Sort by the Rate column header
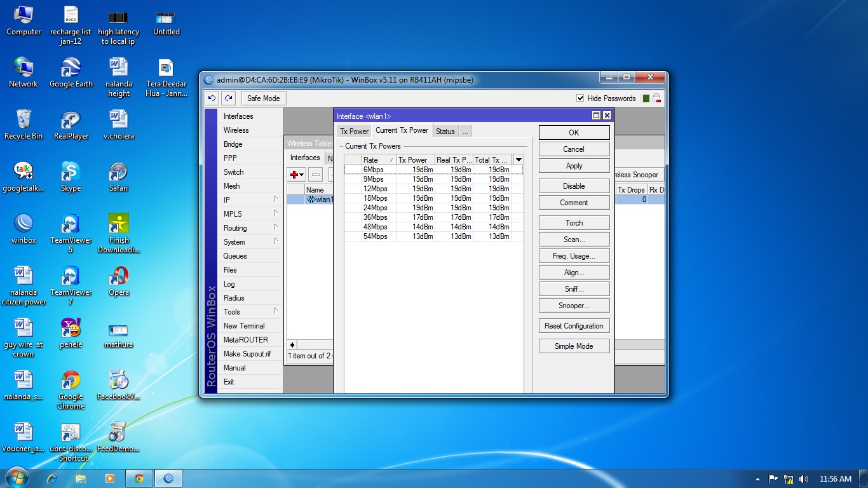868x488 pixels. pyautogui.click(x=379, y=160)
